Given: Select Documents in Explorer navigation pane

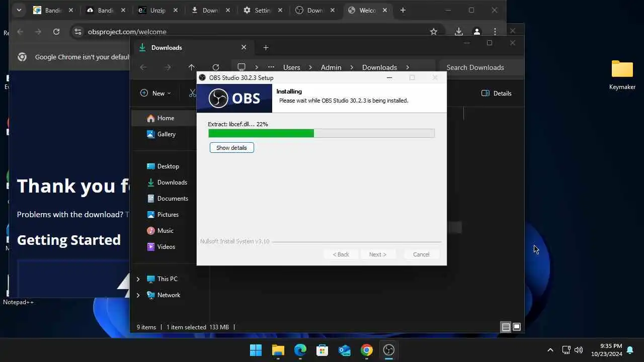Looking at the screenshot, I should [x=173, y=199].
